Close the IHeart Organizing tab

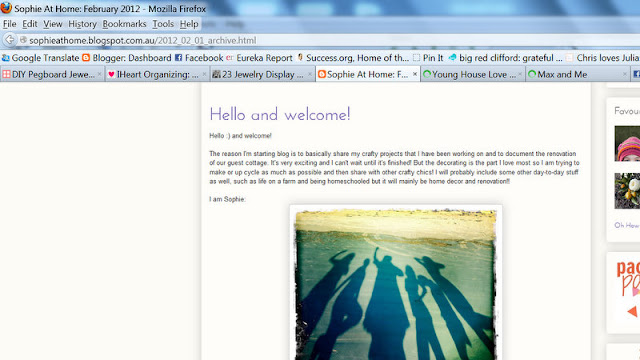pyautogui.click(x=204, y=74)
